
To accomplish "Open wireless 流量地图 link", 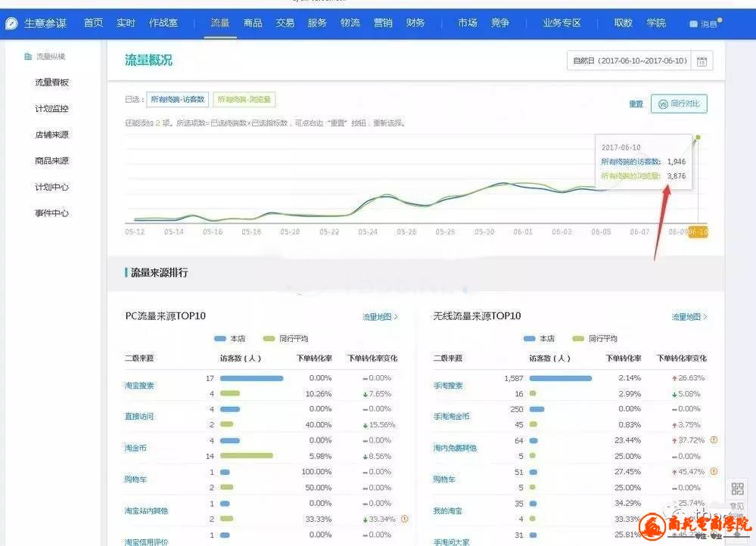I will [689, 317].
